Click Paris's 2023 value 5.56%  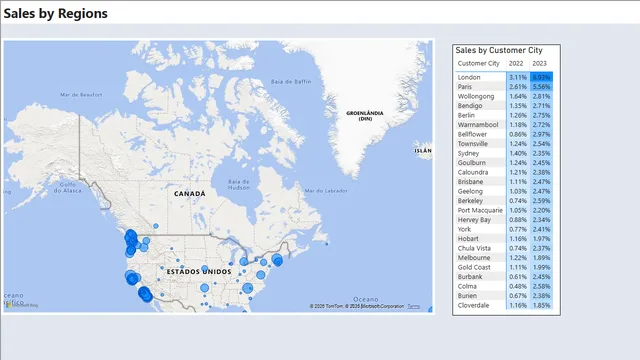[x=541, y=87]
